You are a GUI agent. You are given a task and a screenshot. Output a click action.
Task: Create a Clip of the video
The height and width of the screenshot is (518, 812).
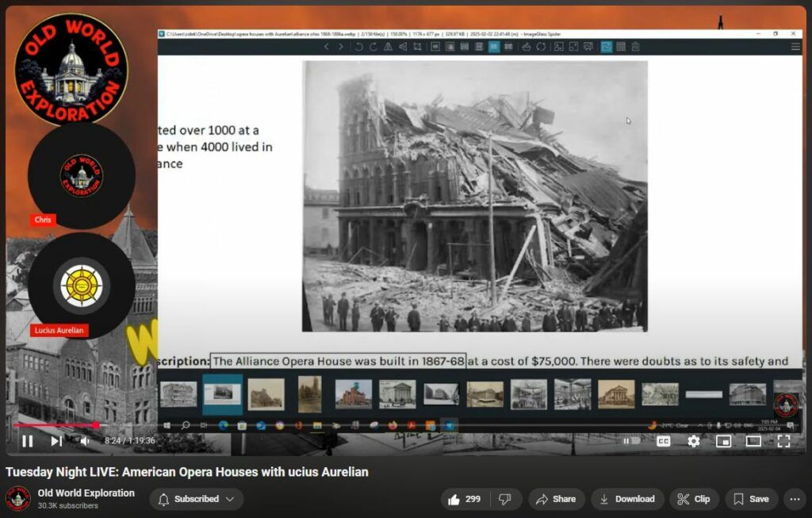point(694,499)
